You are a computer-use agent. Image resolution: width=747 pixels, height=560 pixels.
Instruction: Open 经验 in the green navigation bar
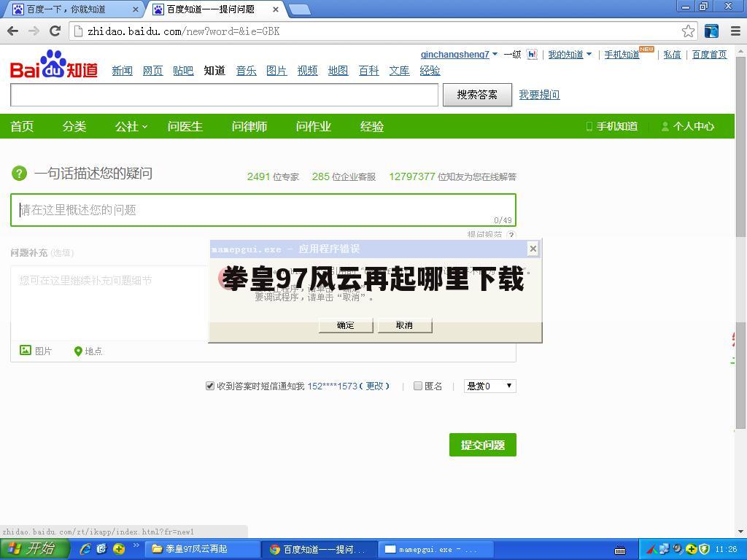(x=371, y=127)
